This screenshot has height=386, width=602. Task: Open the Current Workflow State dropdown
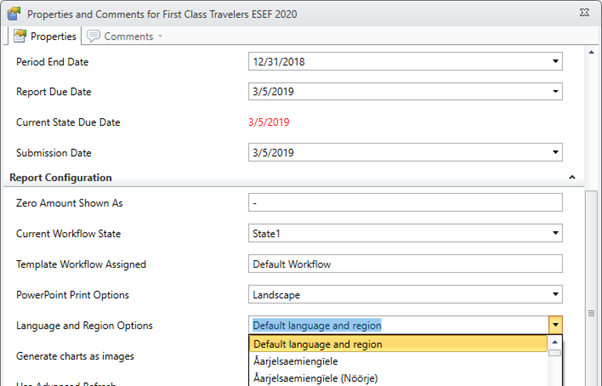[555, 233]
